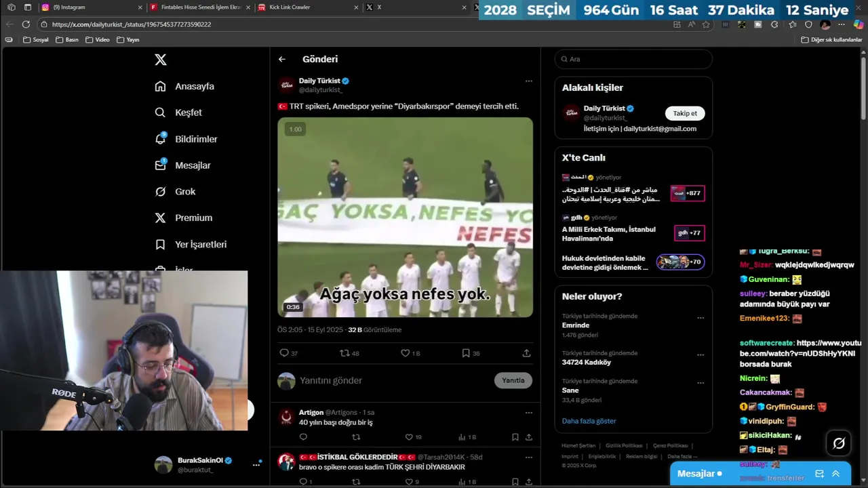Screen dimensions: 868x488
Task: Open the +877 live broadcast
Action: [688, 193]
